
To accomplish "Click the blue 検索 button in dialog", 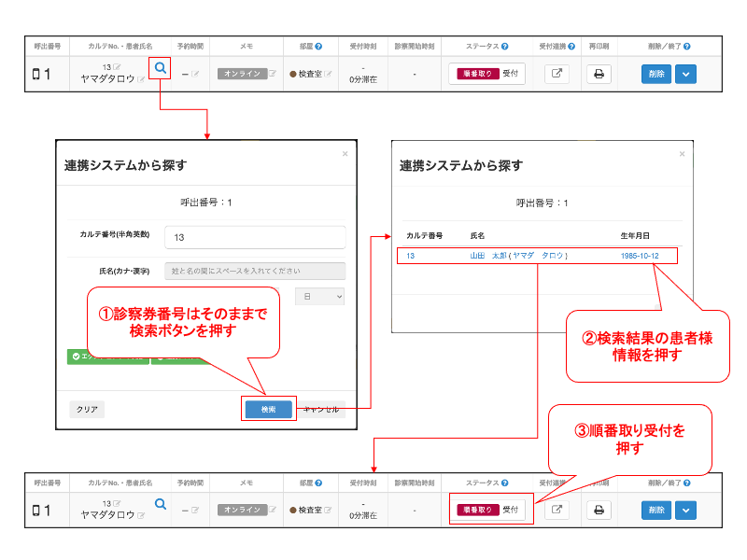I will pos(269,409).
